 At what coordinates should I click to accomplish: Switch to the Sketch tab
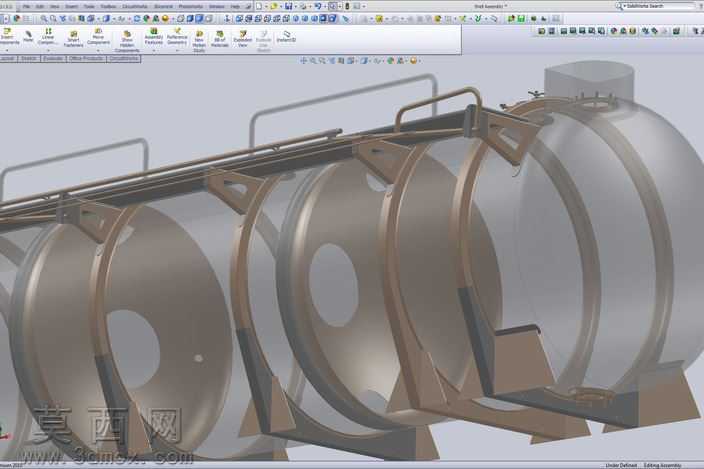29,58
